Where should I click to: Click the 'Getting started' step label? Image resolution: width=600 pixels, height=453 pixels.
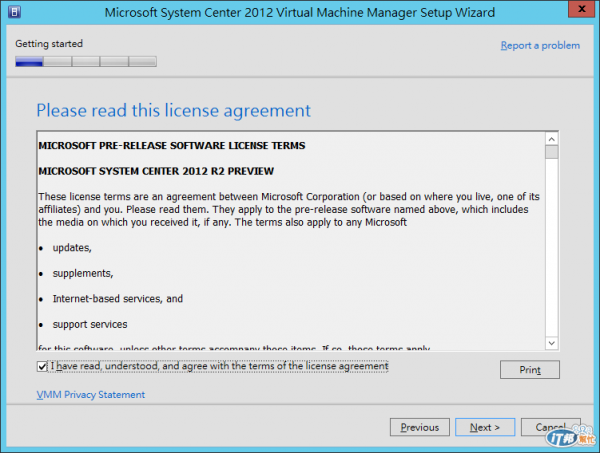pyautogui.click(x=49, y=44)
